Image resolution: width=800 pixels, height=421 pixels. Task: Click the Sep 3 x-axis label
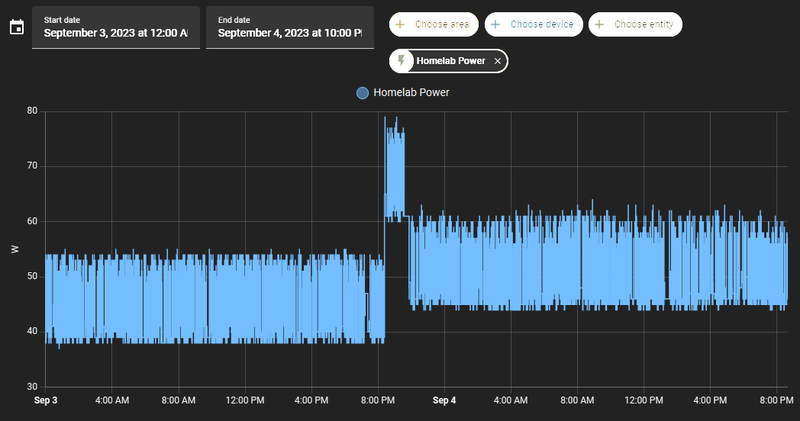click(x=45, y=401)
